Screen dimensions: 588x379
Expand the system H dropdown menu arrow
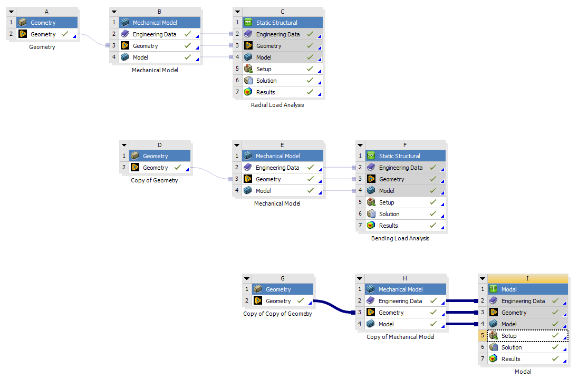coord(360,278)
